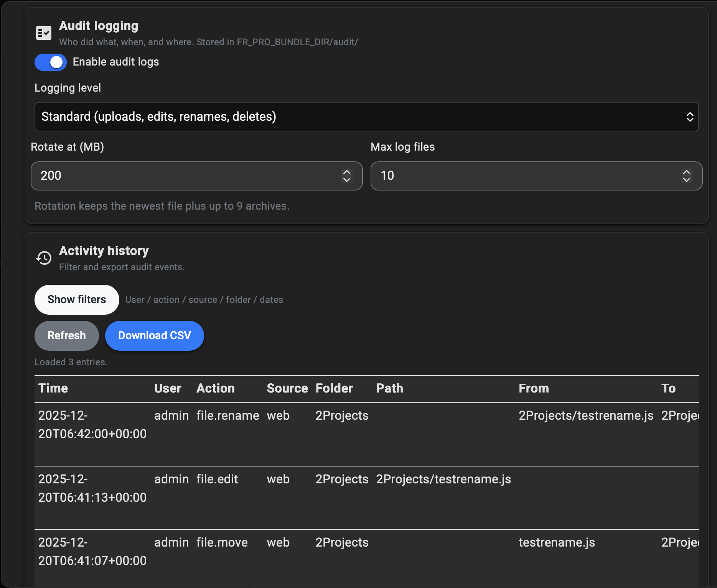Click the path 2Projects/testrename.js in table
Screen dimensions: 717x588
[x=443, y=479]
